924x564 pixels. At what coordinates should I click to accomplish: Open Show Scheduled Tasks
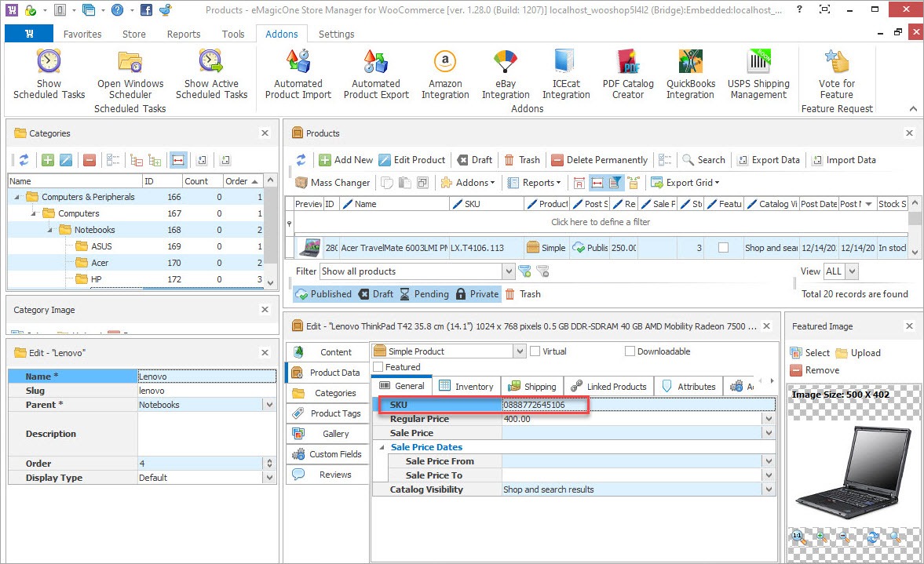pos(49,75)
